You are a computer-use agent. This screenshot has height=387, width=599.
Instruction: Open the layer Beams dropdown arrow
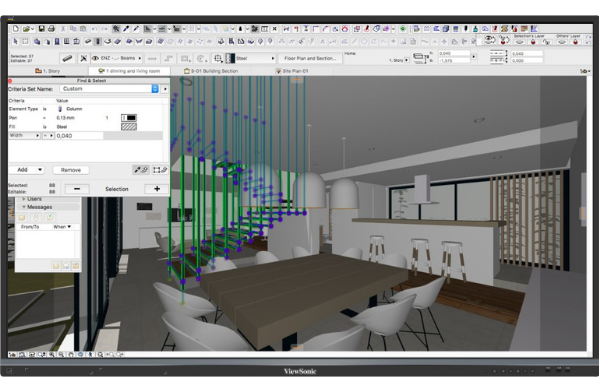139,58
